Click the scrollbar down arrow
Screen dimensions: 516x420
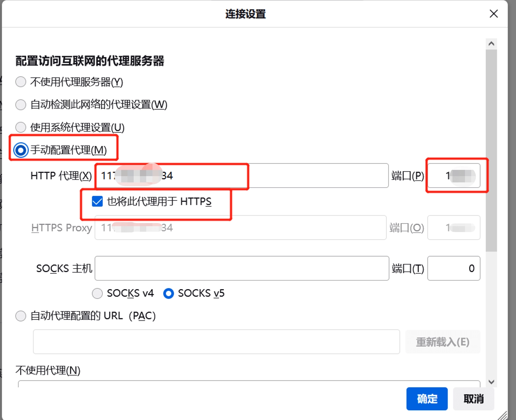491,382
